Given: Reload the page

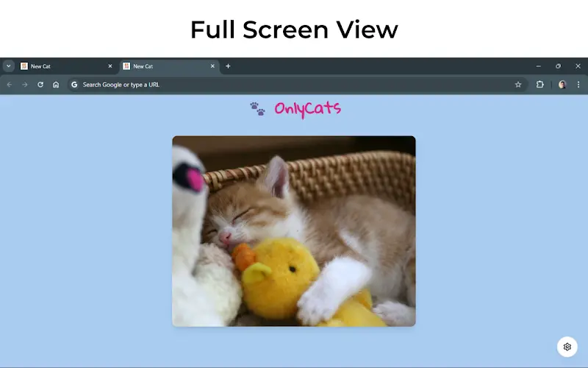Looking at the screenshot, I should pyautogui.click(x=40, y=85).
